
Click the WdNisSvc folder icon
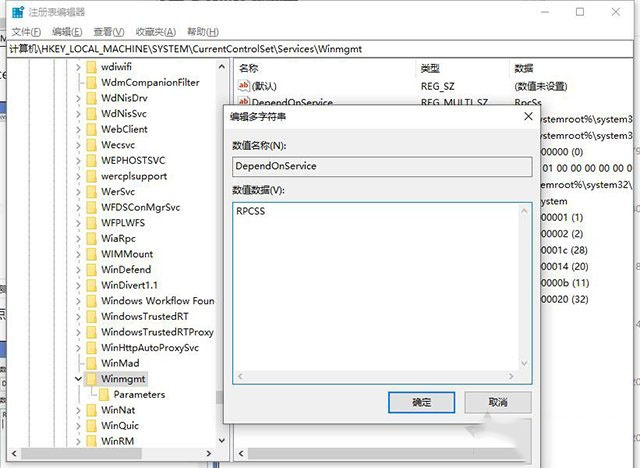pos(91,113)
